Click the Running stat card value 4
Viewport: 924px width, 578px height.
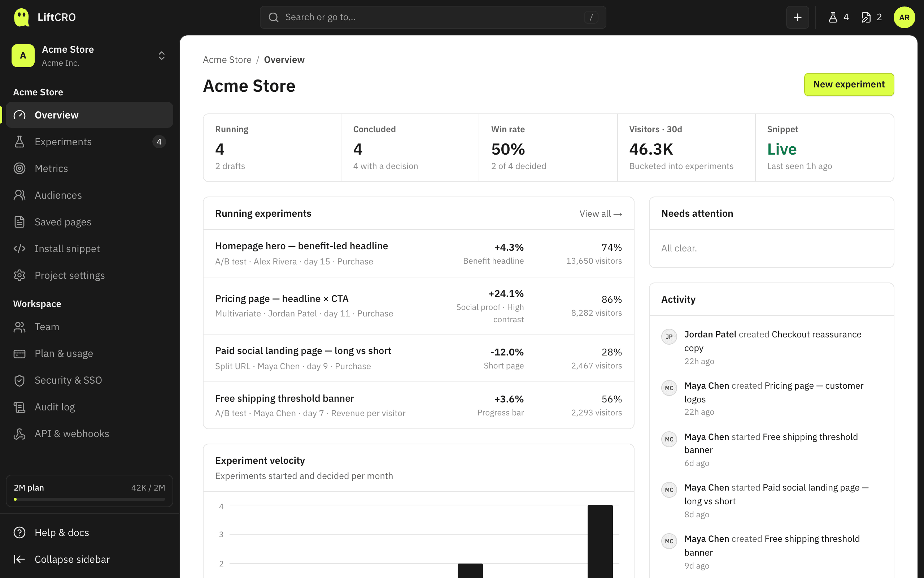219,149
